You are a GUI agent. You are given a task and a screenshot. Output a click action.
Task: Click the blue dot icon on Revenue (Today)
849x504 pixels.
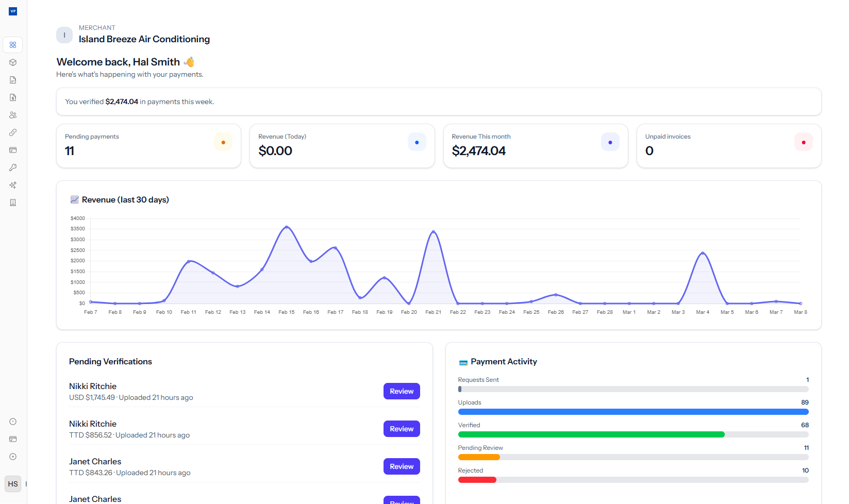pos(417,142)
